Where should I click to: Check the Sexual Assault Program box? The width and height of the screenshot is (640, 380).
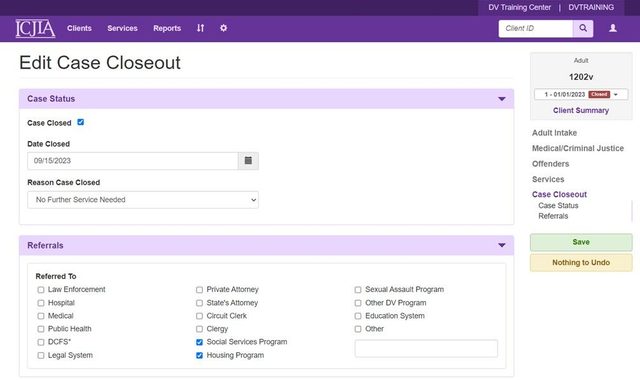pyautogui.click(x=358, y=290)
